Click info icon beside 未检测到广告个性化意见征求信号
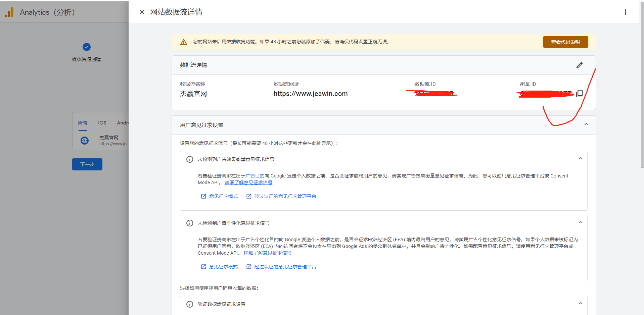This screenshot has height=315, width=644. pos(190,223)
